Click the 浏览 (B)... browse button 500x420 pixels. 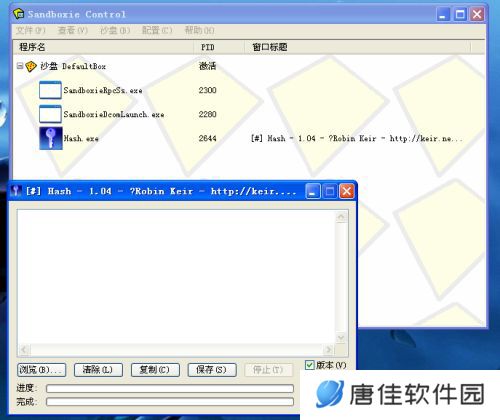coord(42,370)
